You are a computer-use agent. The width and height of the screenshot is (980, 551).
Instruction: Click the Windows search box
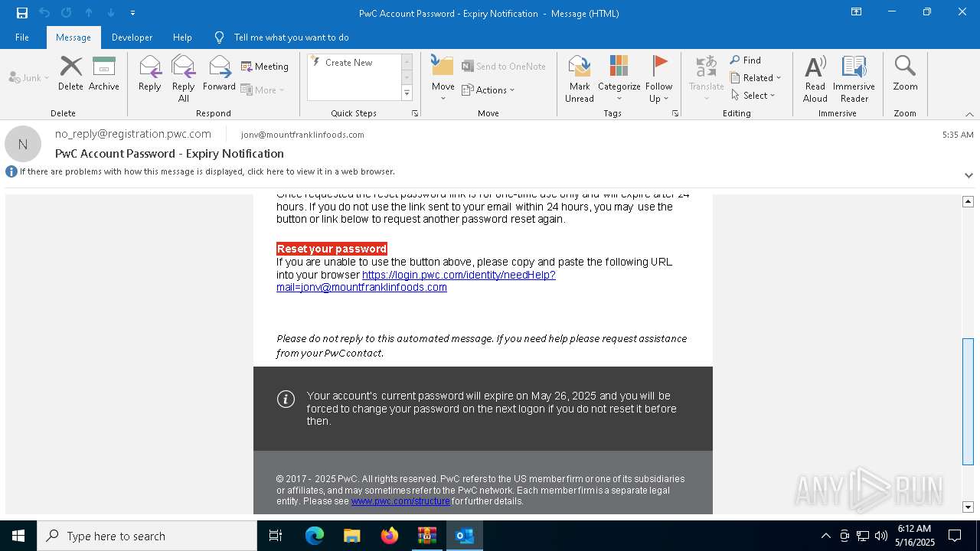point(147,536)
